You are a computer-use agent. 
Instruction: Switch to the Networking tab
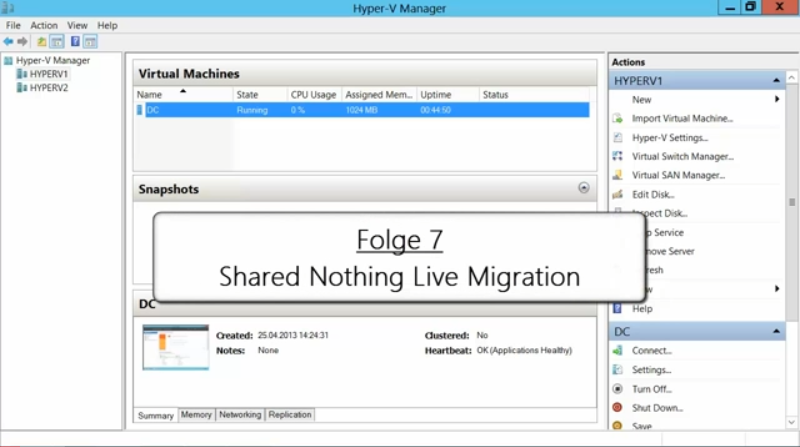pos(240,414)
